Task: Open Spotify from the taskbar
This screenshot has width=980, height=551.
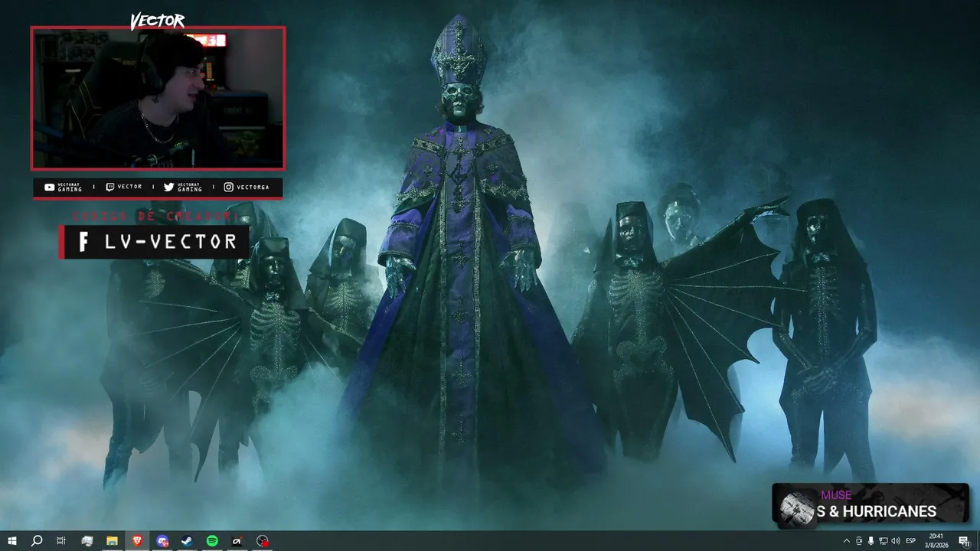Action: coord(212,541)
